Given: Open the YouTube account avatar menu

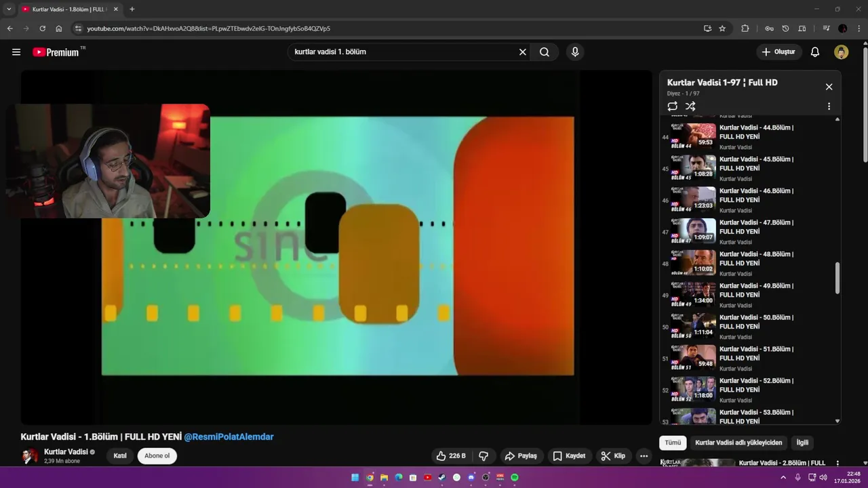Looking at the screenshot, I should 842,52.
